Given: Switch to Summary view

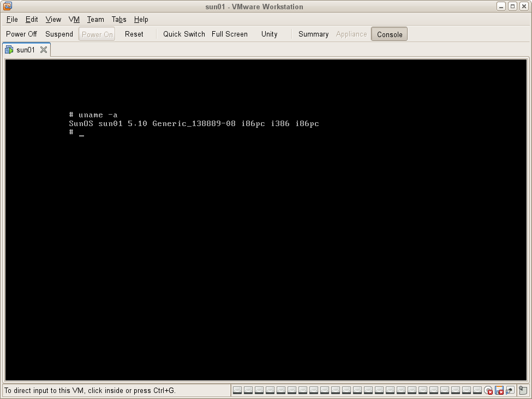Looking at the screenshot, I should pos(313,34).
